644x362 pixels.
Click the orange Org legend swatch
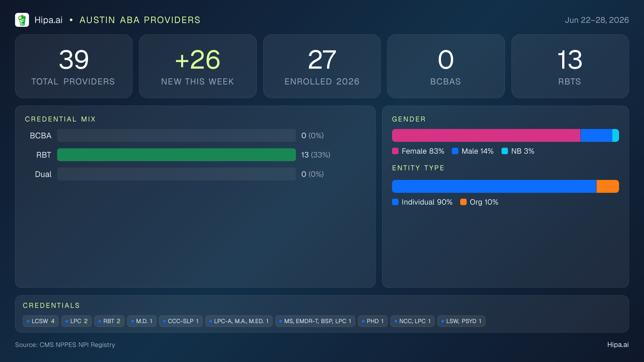pyautogui.click(x=463, y=202)
